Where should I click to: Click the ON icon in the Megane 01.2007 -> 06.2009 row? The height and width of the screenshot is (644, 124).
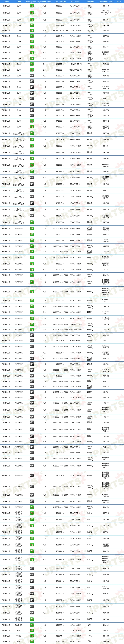32,392
